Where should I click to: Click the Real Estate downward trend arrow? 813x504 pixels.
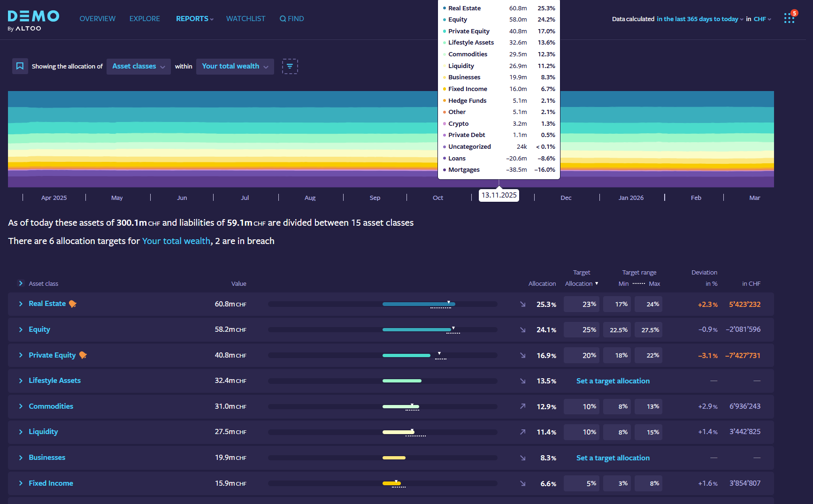[x=522, y=304]
